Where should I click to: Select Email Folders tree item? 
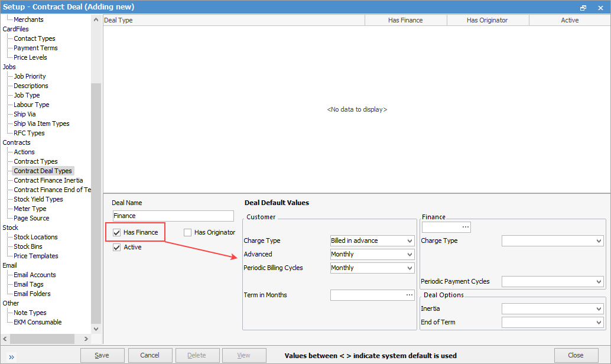32,294
